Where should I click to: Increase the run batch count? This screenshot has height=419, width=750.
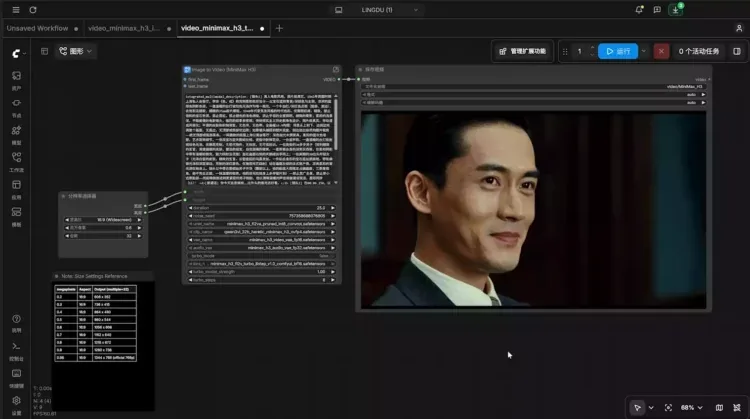click(592, 48)
